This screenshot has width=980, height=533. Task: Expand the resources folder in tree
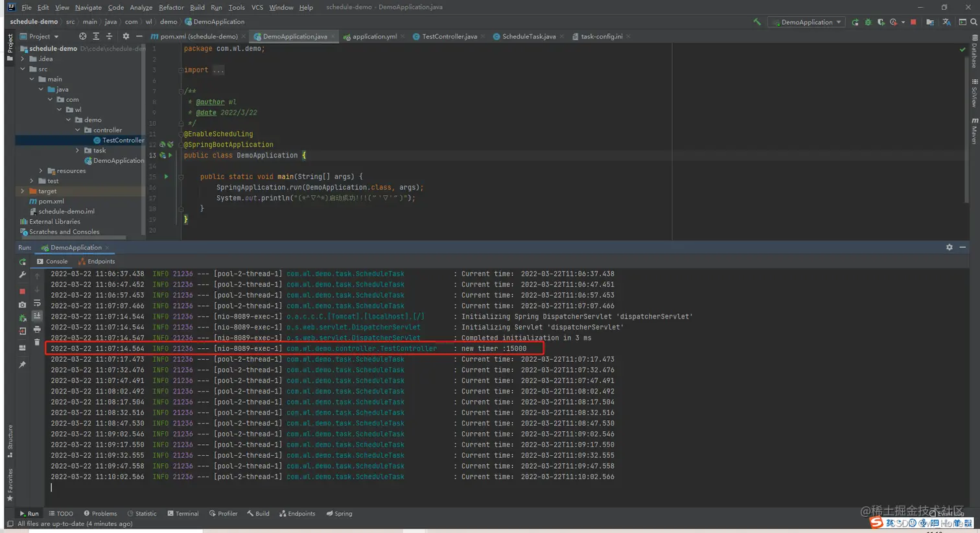(x=41, y=171)
